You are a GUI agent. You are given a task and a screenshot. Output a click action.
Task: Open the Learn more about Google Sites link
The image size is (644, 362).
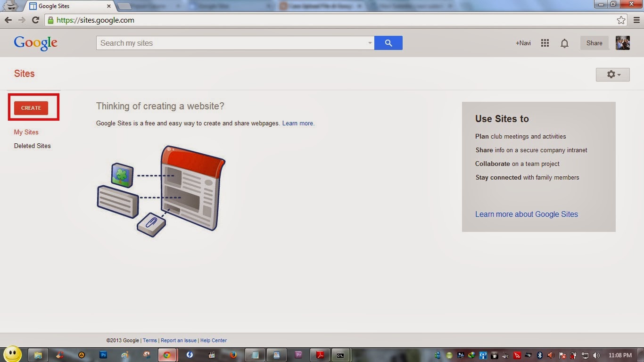[x=527, y=214]
